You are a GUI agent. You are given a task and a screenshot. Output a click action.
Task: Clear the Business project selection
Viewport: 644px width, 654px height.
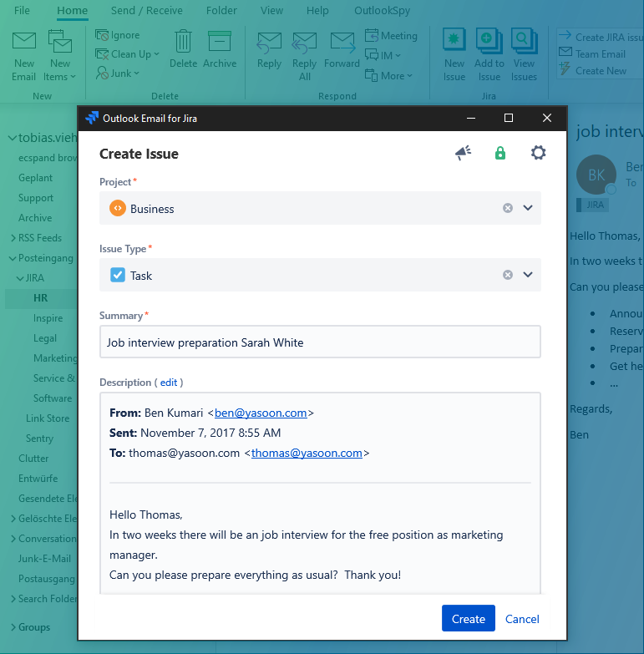tap(507, 208)
